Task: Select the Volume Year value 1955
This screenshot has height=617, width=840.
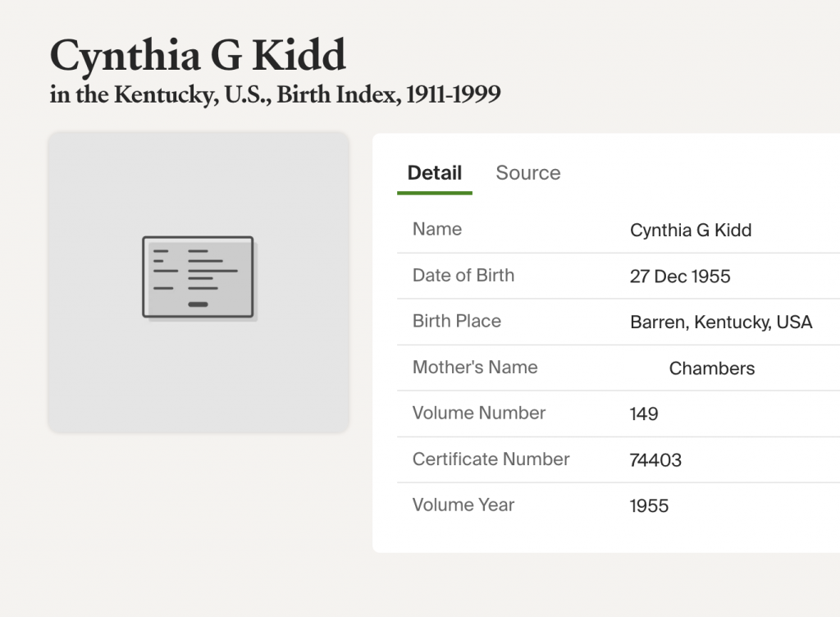Action: 649,506
